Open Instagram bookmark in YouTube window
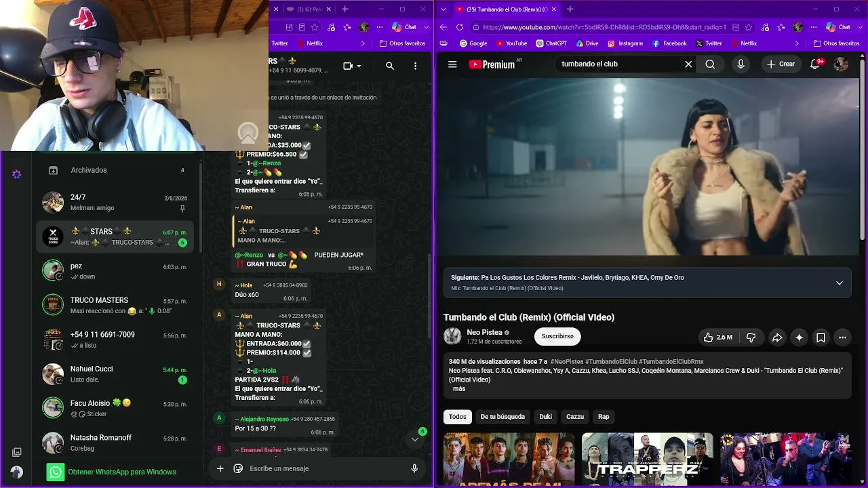This screenshot has height=488, width=868. 625,43
